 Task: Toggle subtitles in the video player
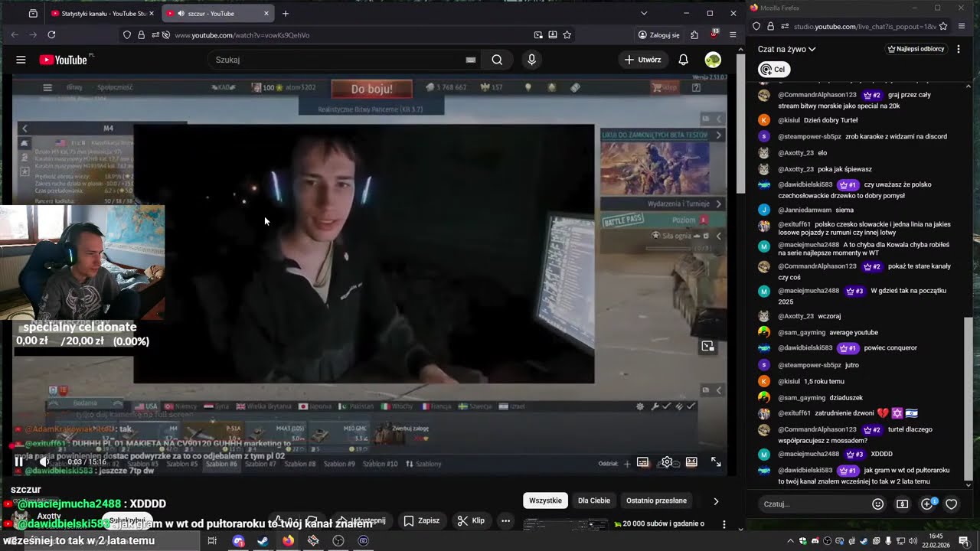[x=642, y=462]
